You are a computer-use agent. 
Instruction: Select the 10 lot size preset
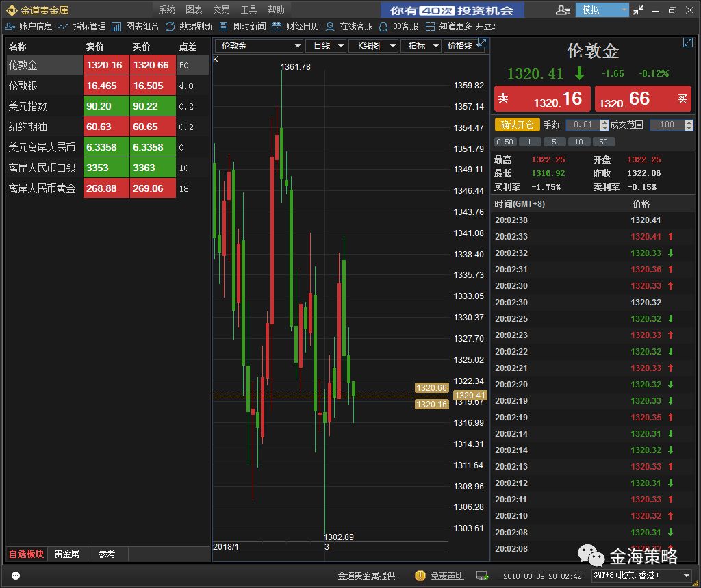(578, 142)
